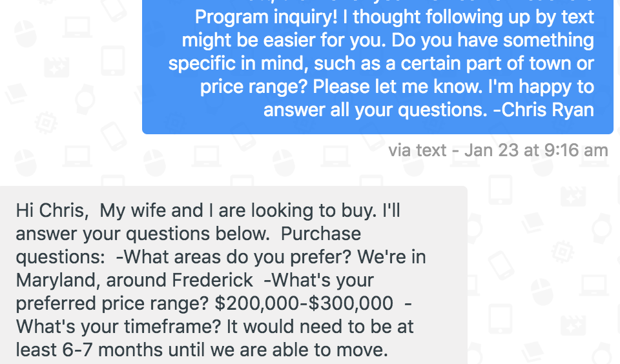Click the word "Frederick" in the reply

click(x=212, y=280)
